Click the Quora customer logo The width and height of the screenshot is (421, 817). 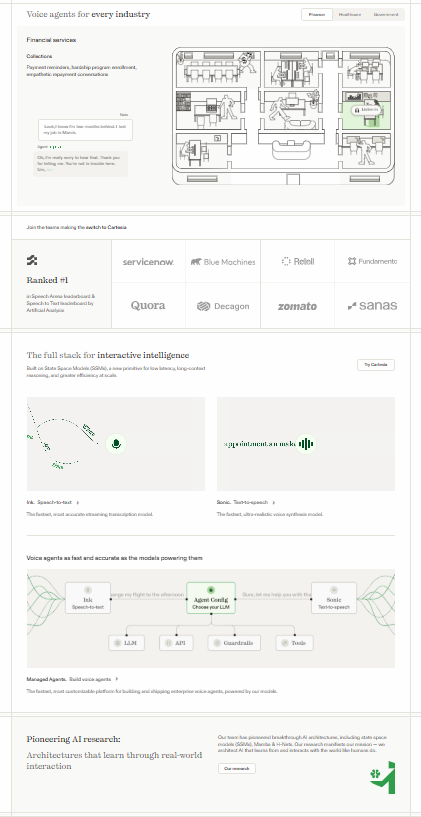[148, 305]
